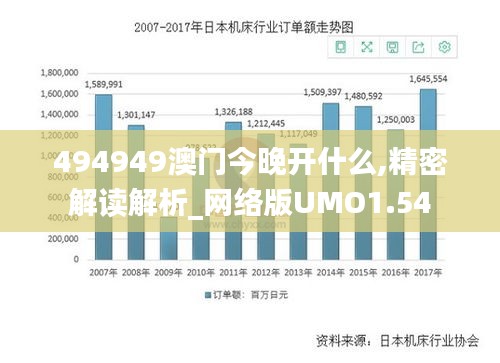The image size is (500, 363).
Task: Click the x-axis label 2009年
Action: pos(168,273)
